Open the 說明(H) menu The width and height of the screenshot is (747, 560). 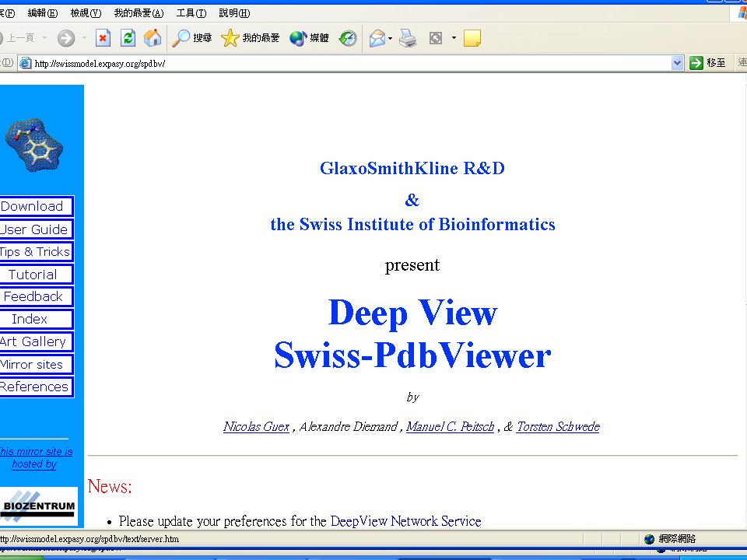tap(234, 13)
